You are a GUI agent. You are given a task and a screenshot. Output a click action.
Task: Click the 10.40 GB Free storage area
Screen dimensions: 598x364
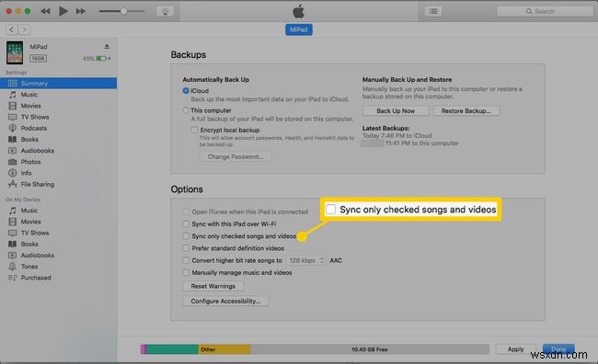(370, 349)
